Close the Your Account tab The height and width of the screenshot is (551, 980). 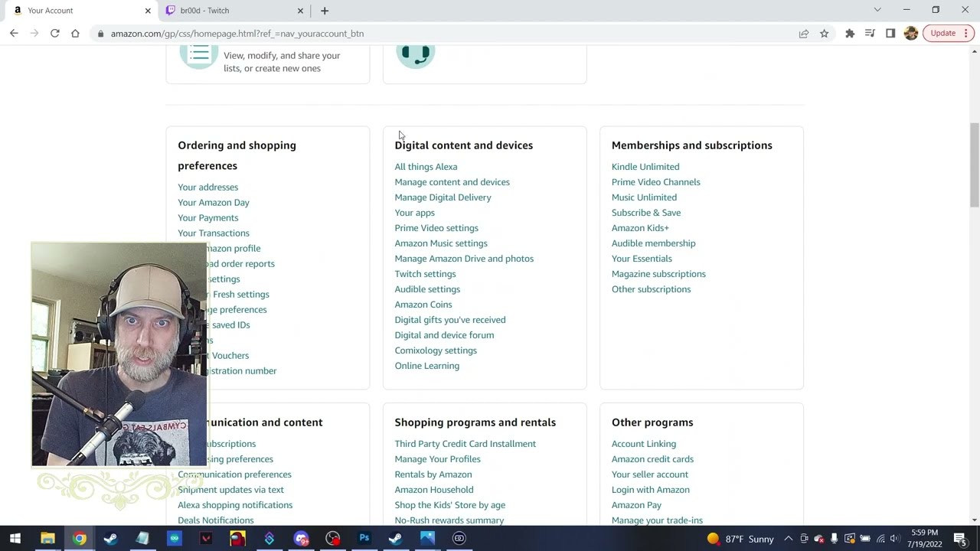coord(148,11)
